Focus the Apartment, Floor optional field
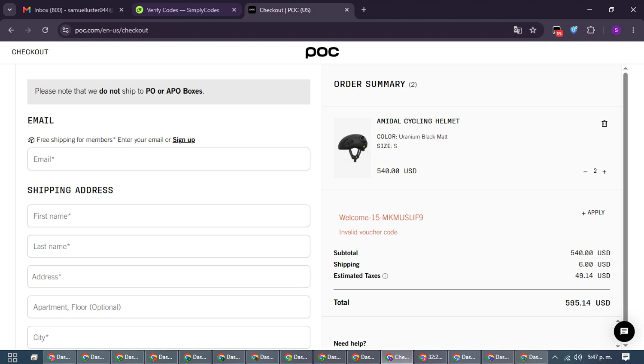This screenshot has height=364, width=644. [169, 307]
